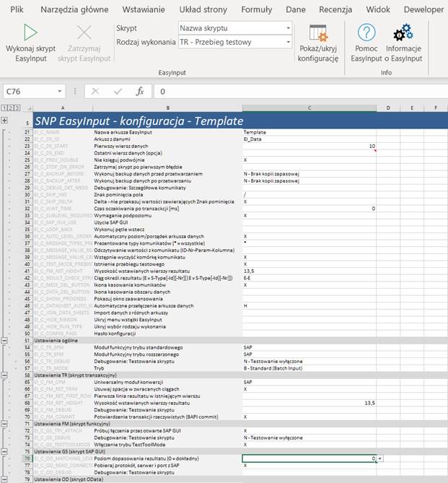Show outline level 2
Viewport: 448px width, 483px height.
[11, 108]
